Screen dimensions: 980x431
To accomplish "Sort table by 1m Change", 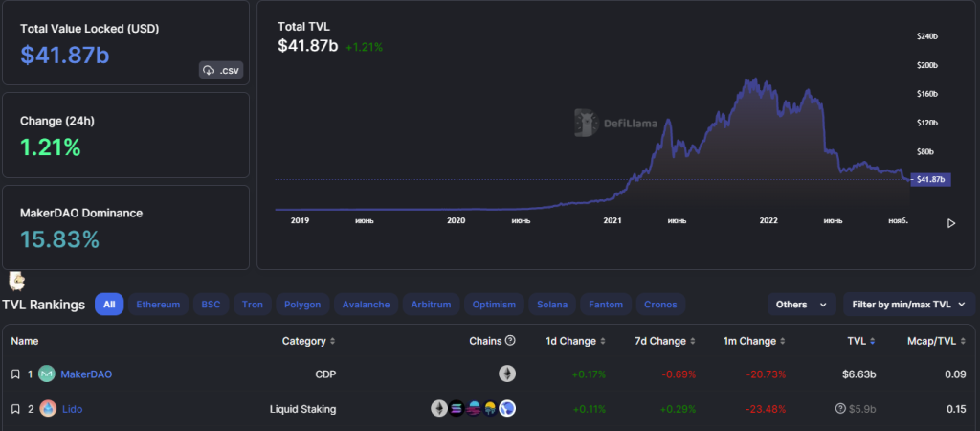I will [754, 341].
